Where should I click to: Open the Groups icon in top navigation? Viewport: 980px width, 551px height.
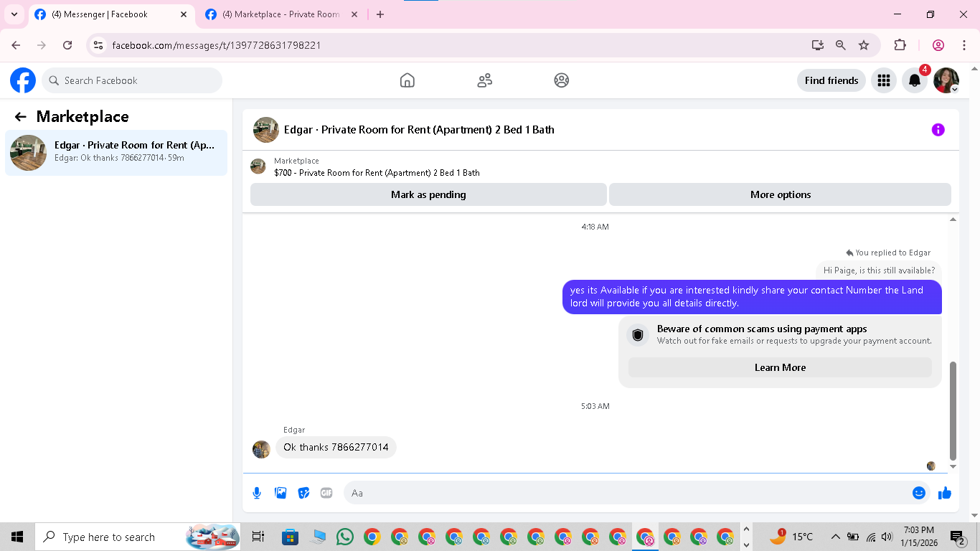point(562,80)
